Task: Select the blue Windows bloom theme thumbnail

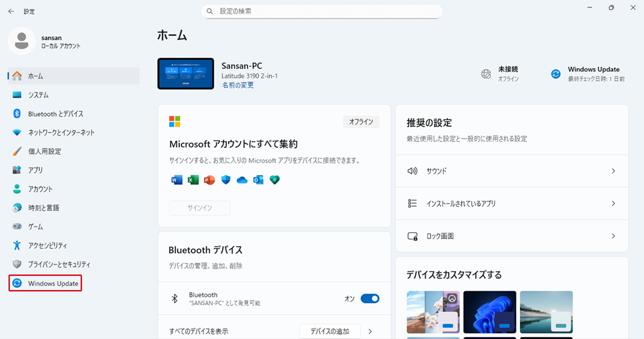Action: pos(489,313)
